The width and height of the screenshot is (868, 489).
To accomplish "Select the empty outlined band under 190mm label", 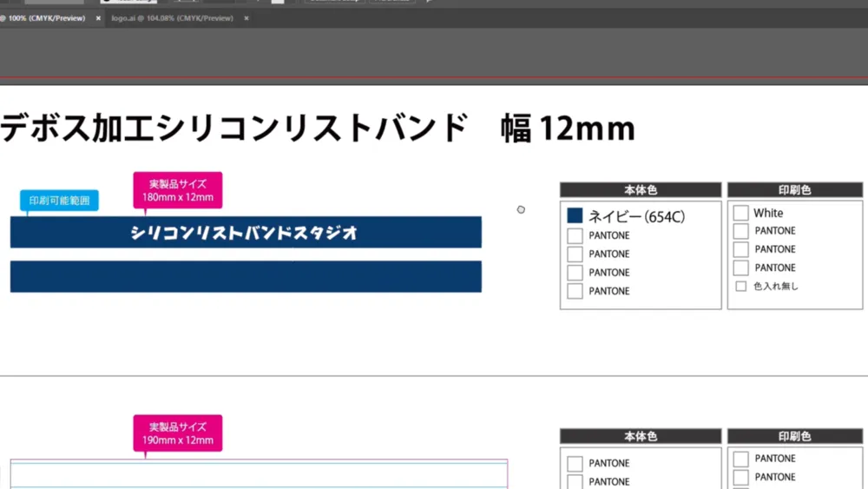I will point(259,474).
